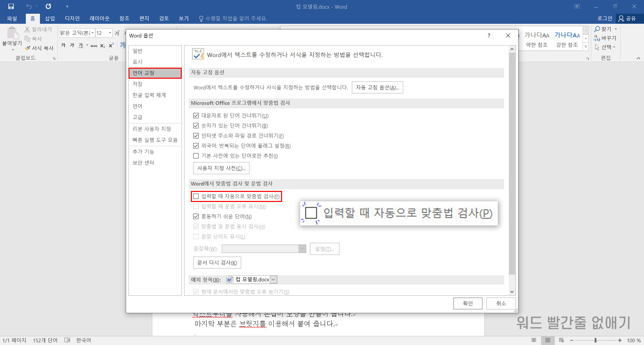Expand the styles gallery more button
This screenshot has height=345, width=644.
coord(586,47)
